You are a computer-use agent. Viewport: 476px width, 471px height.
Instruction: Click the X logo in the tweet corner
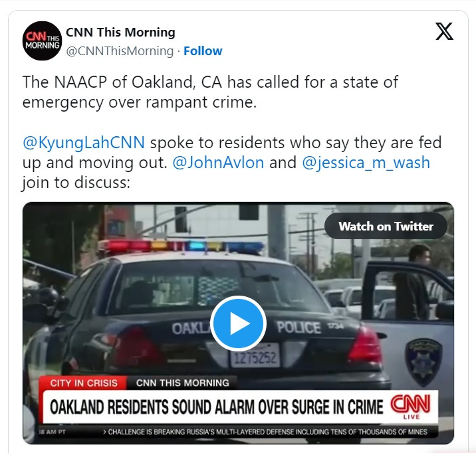[445, 31]
